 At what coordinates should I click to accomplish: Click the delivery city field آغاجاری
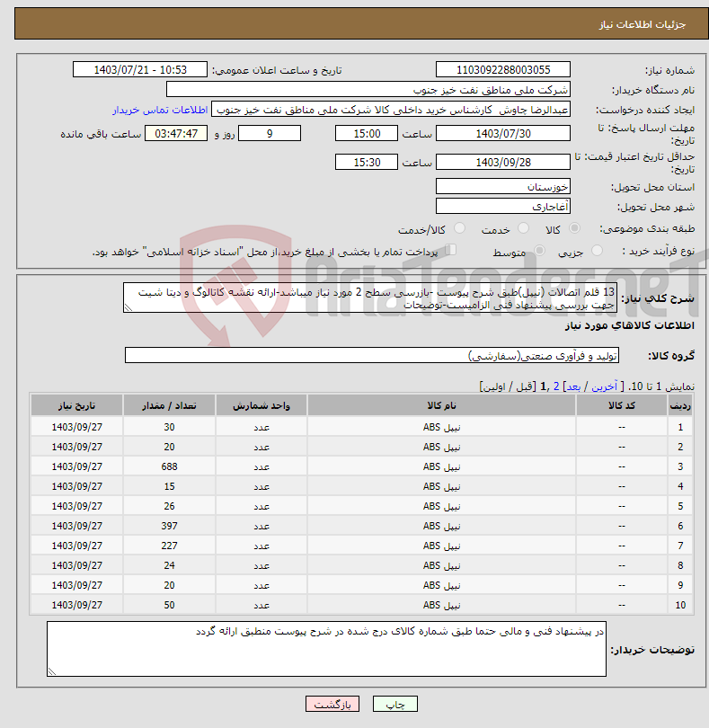[x=503, y=206]
